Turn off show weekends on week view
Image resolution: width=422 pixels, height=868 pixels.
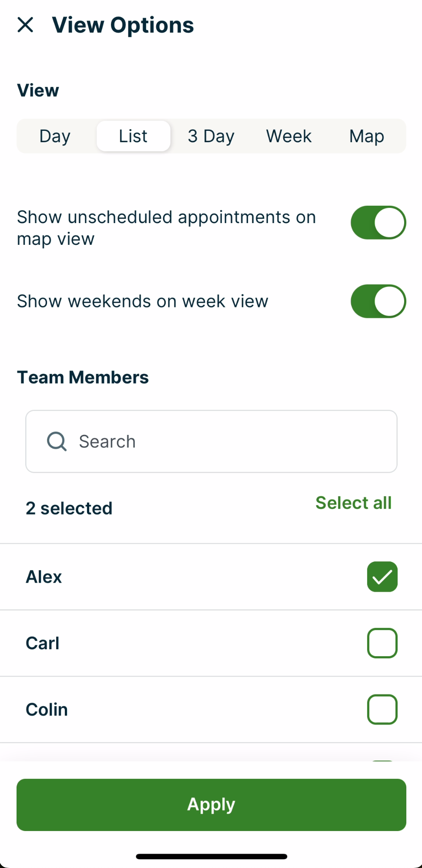378,301
